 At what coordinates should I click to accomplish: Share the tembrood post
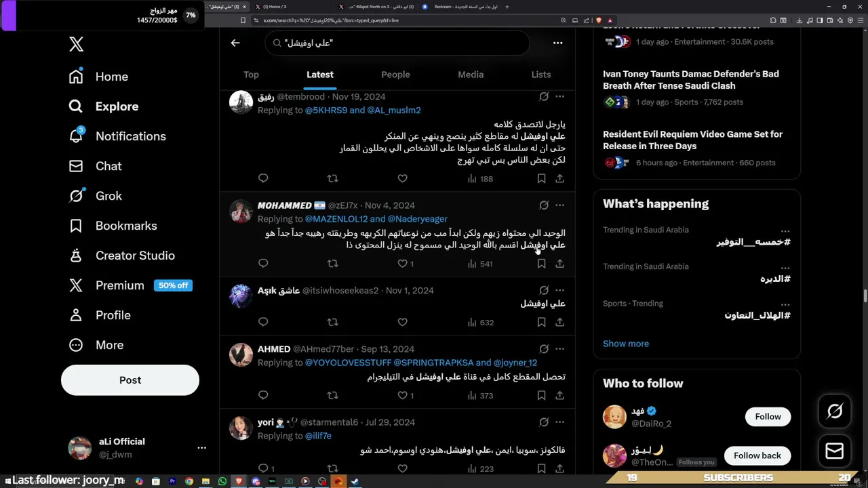coord(559,178)
